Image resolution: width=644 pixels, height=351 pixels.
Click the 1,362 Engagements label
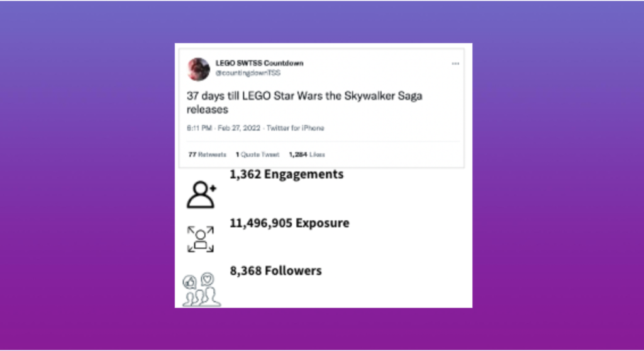pyautogui.click(x=286, y=174)
